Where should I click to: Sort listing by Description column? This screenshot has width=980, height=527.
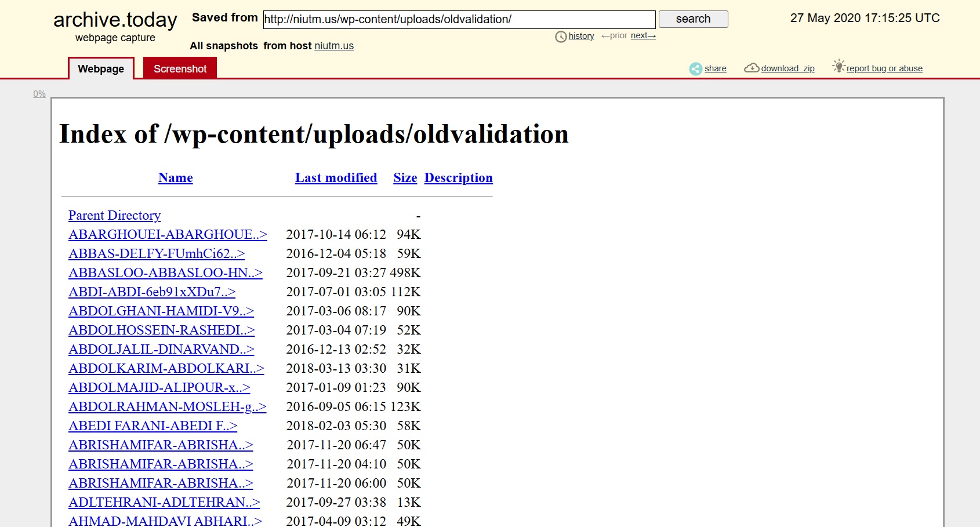[x=458, y=178]
